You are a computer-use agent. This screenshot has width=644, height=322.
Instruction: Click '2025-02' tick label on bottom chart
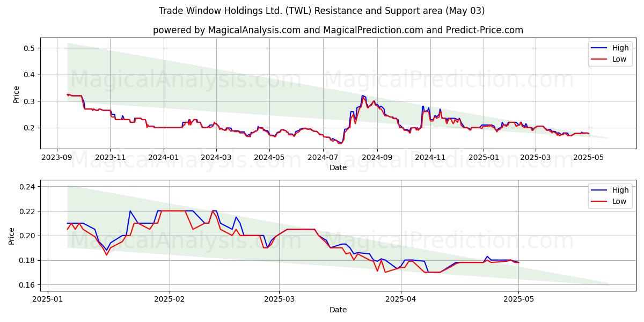pos(170,300)
